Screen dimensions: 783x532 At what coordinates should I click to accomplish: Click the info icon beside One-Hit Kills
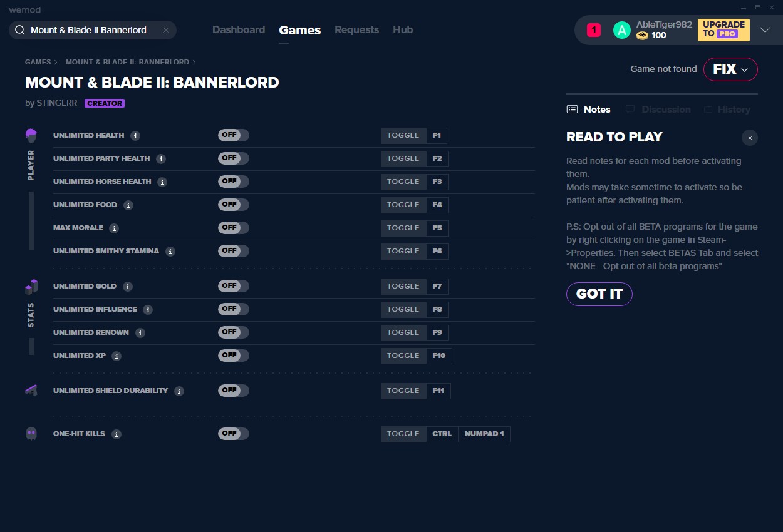click(117, 434)
